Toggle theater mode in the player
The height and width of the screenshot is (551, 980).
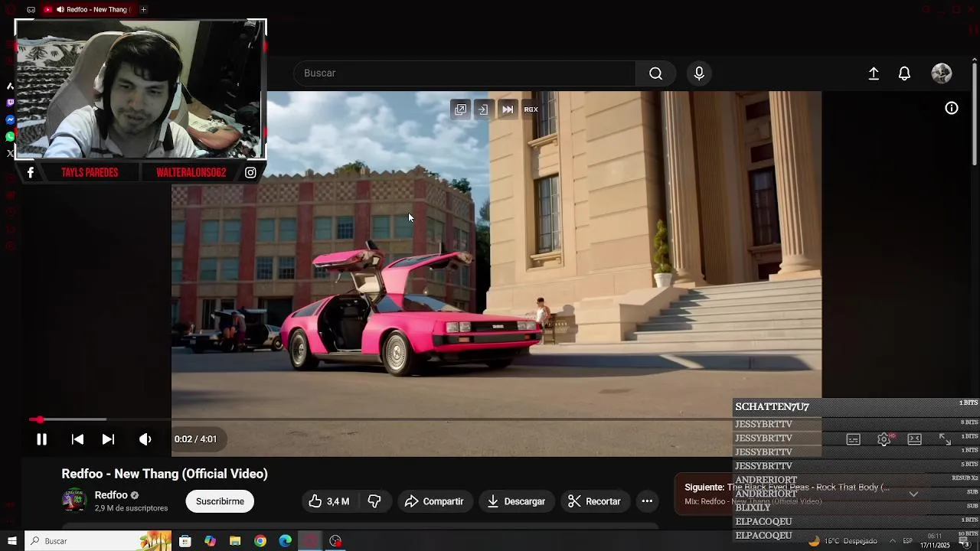914,439
